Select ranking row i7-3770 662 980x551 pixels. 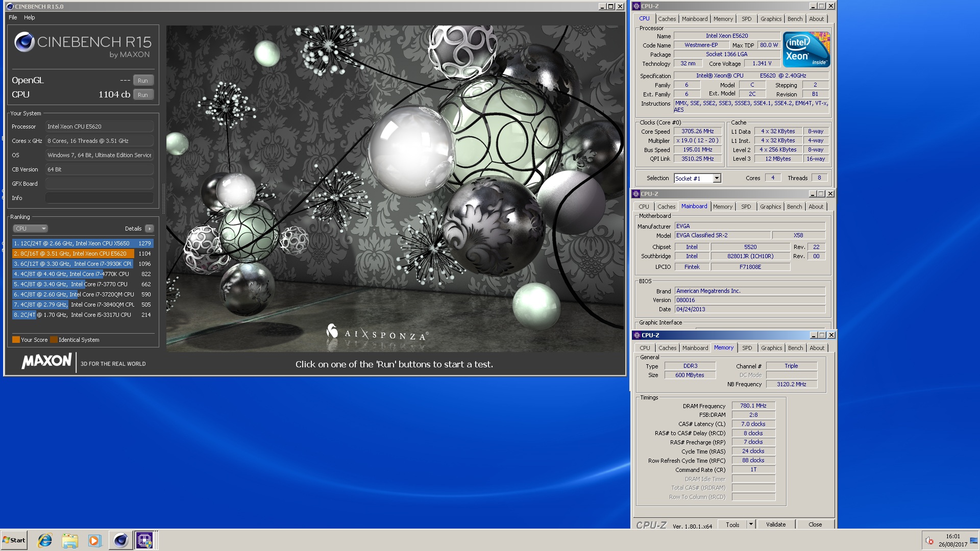click(x=83, y=284)
